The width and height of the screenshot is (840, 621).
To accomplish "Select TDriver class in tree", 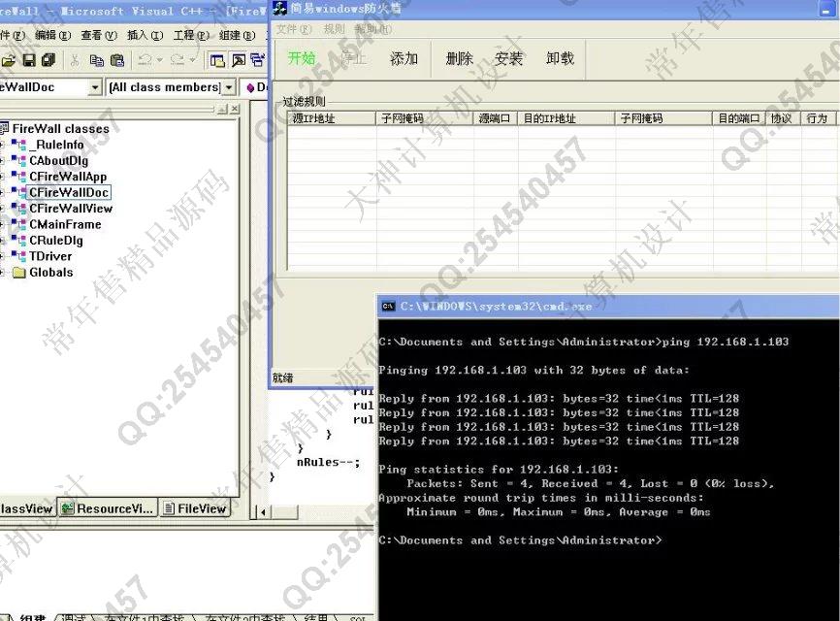I will [50, 256].
